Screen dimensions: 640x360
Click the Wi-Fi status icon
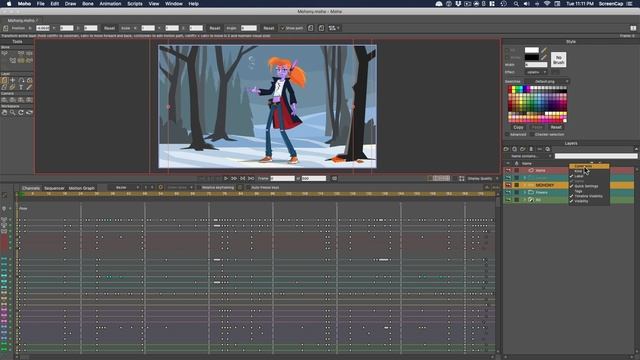[547, 4]
